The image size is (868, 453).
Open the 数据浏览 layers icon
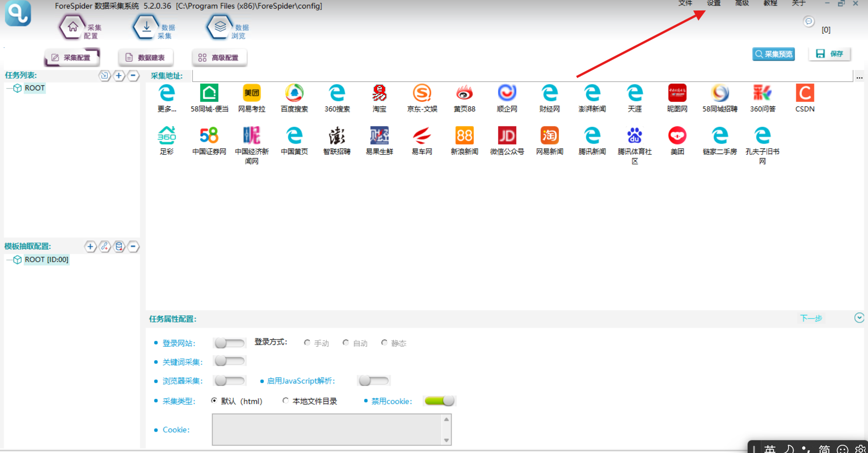click(x=220, y=27)
